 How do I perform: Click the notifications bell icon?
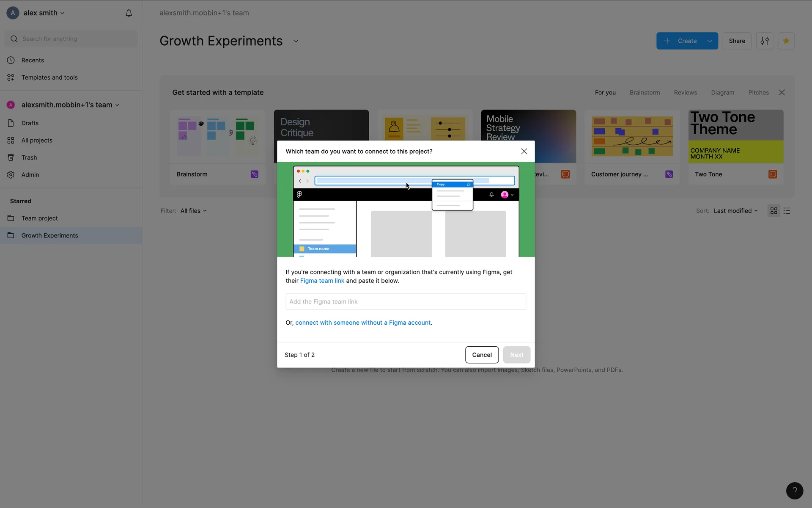point(129,13)
